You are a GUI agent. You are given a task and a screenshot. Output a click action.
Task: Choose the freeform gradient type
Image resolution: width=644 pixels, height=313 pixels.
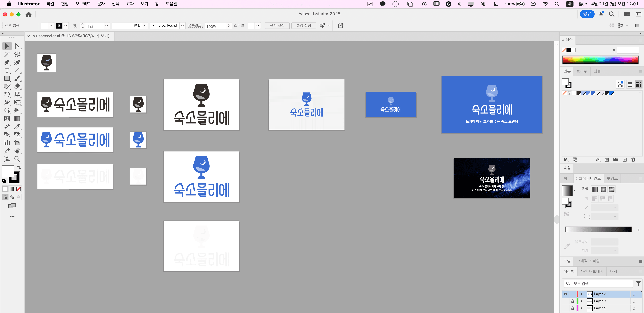point(611,189)
